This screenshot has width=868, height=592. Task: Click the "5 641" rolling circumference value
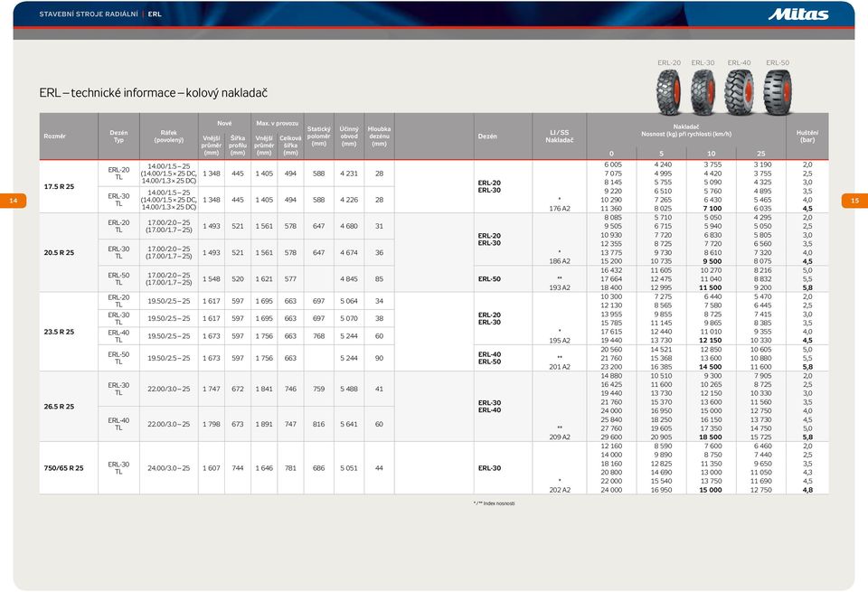[349, 424]
